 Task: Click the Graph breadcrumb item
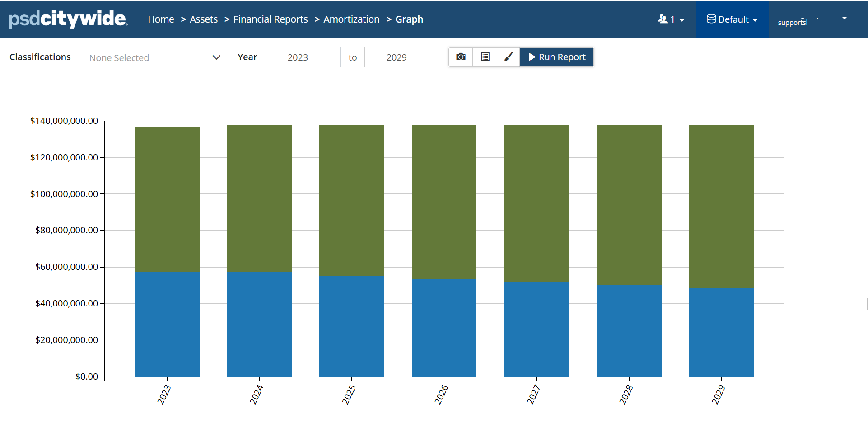pos(409,19)
